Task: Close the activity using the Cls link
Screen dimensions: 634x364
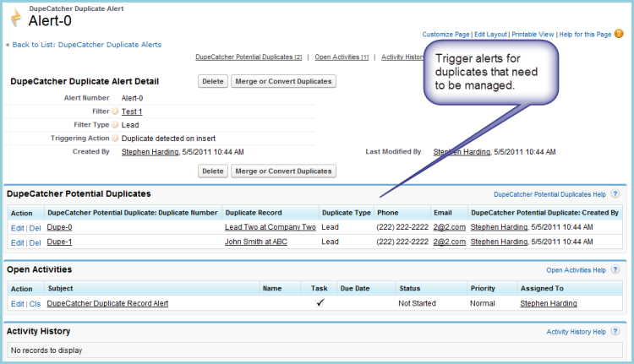Action: [x=36, y=304]
